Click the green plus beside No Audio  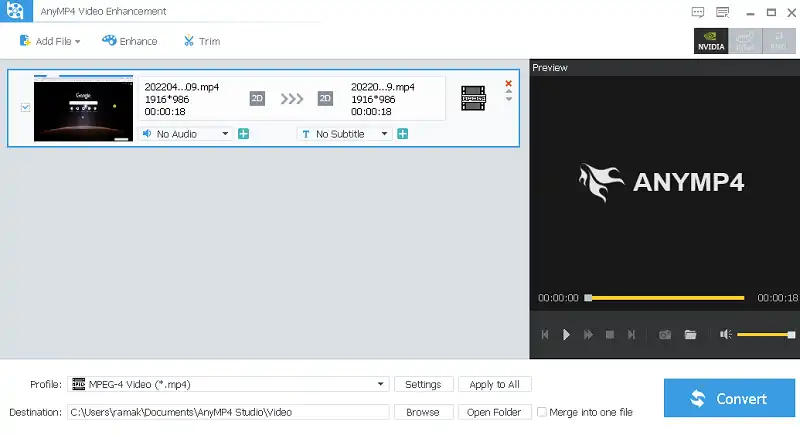click(243, 134)
